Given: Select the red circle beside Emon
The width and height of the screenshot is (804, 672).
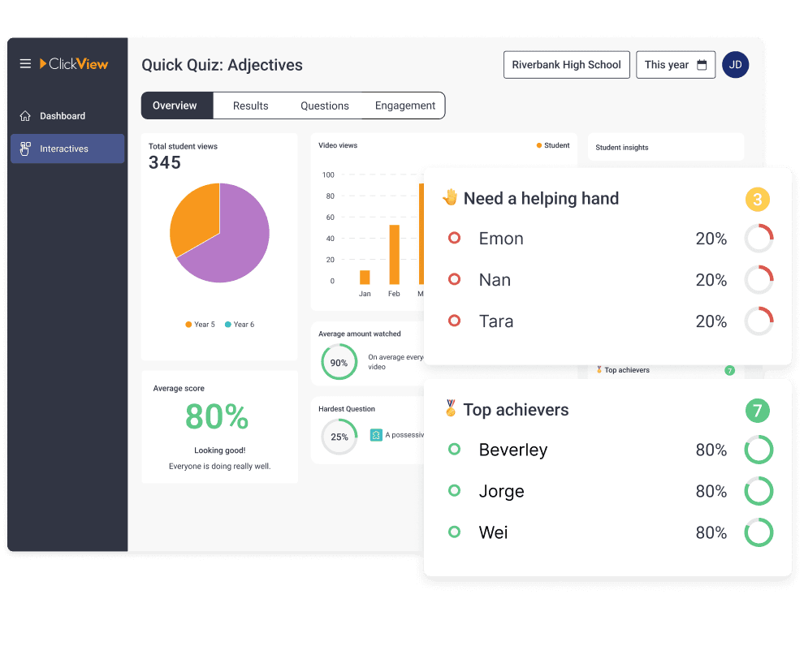Looking at the screenshot, I should tap(455, 238).
